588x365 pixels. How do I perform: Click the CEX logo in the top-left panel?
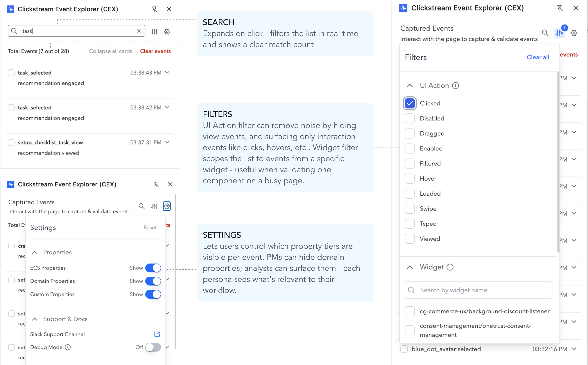pos(11,9)
